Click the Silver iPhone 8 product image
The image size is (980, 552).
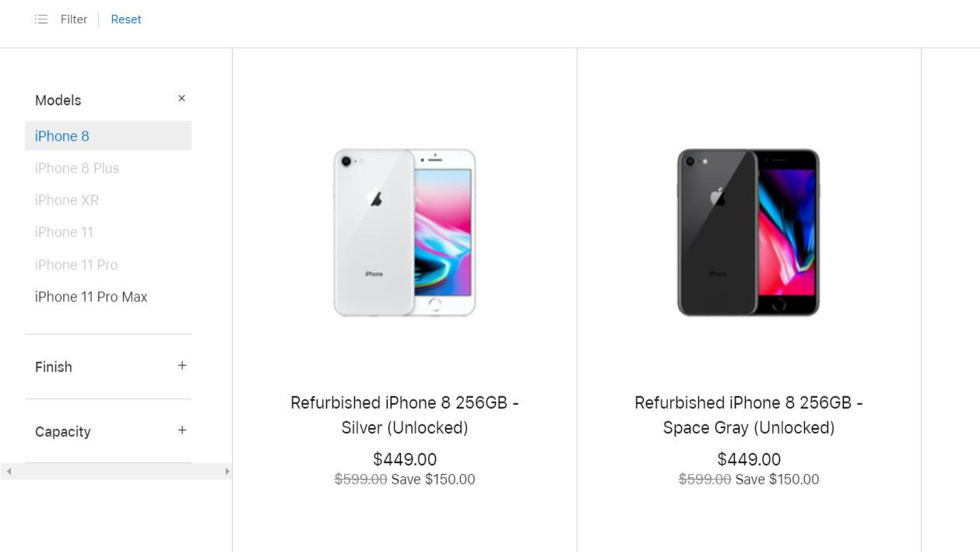(x=404, y=231)
